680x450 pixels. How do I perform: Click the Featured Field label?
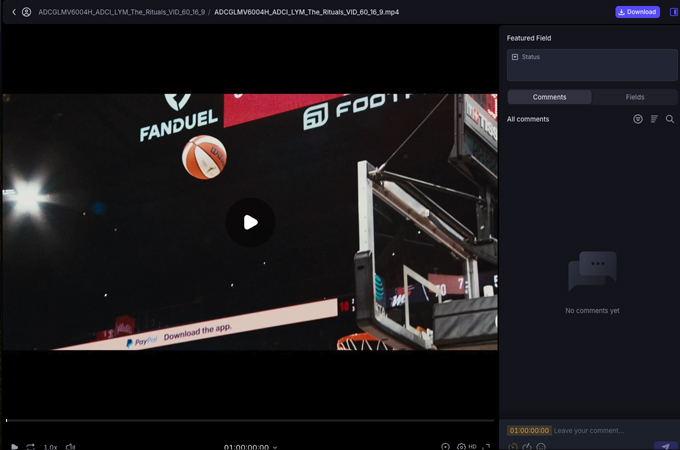(x=529, y=38)
